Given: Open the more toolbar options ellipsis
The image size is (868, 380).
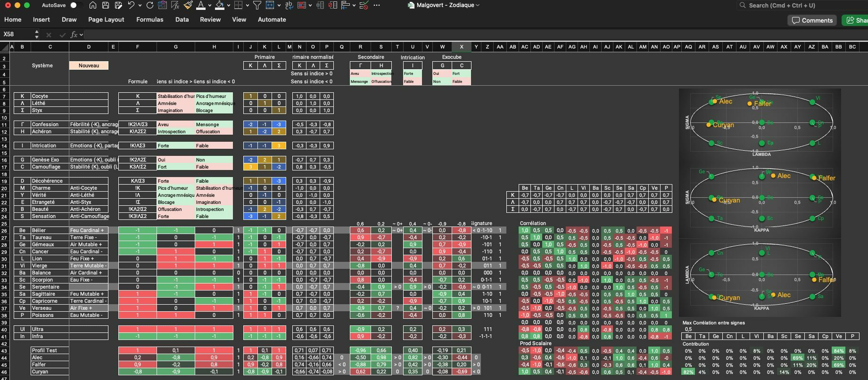Looking at the screenshot, I should coord(376,5).
